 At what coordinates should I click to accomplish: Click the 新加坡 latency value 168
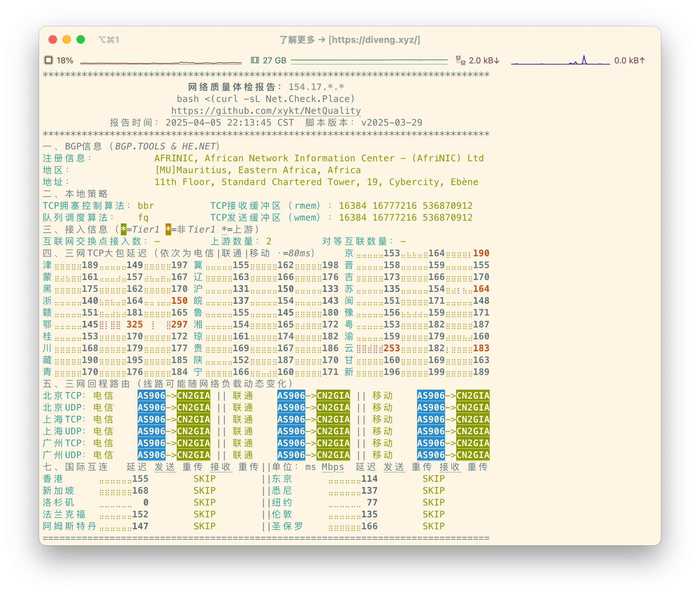click(140, 491)
